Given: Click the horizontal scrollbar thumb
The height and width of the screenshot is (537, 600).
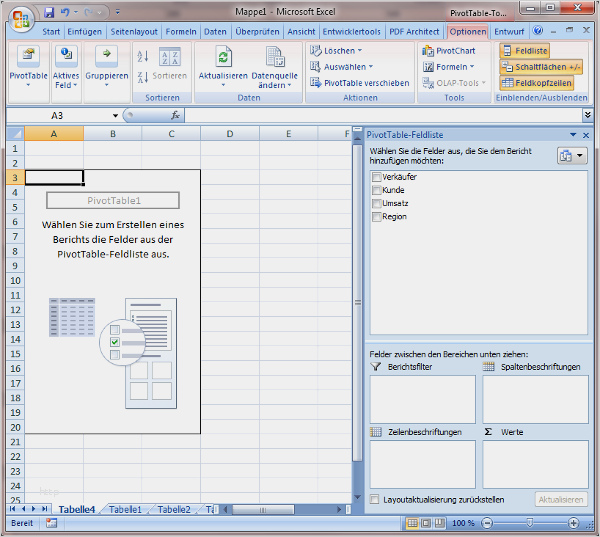Looking at the screenshot, I should (263, 509).
